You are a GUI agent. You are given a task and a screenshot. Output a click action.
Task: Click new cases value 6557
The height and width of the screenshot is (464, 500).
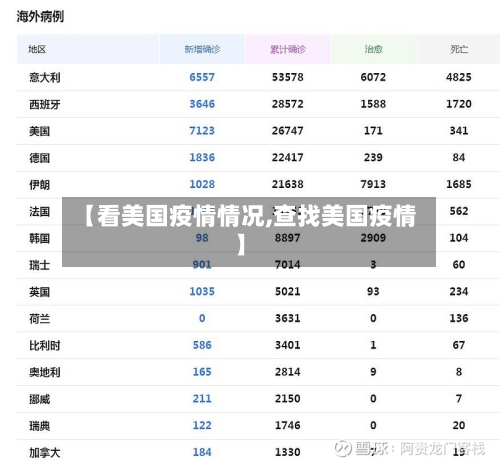(x=202, y=77)
